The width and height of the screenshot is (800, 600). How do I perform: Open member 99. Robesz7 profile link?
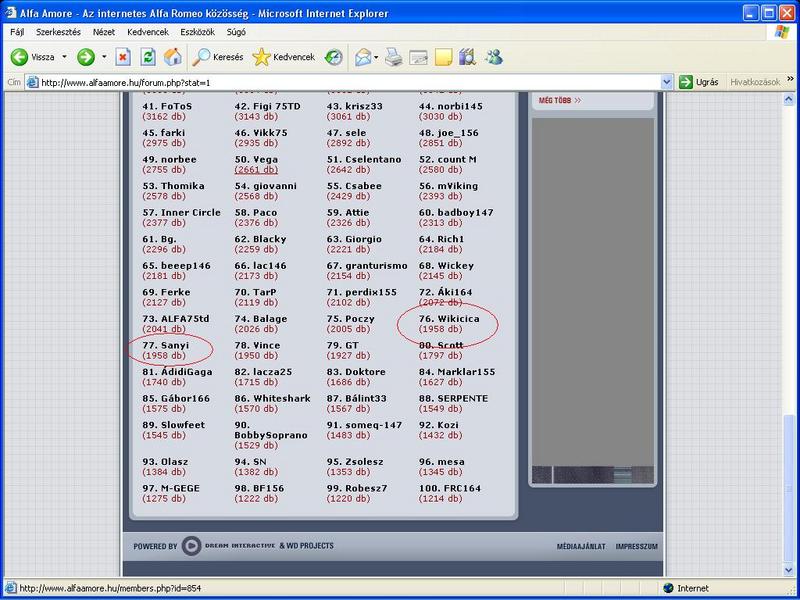click(357, 488)
